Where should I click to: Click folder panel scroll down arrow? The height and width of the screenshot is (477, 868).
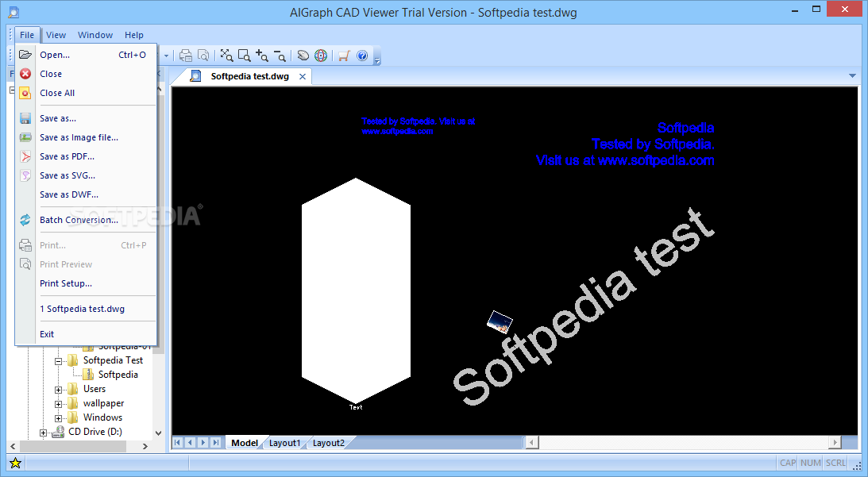point(159,433)
